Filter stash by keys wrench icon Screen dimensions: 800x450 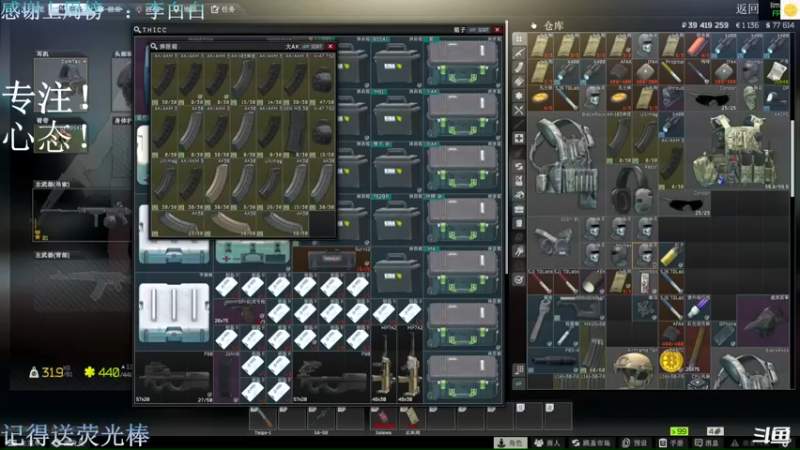point(519,251)
